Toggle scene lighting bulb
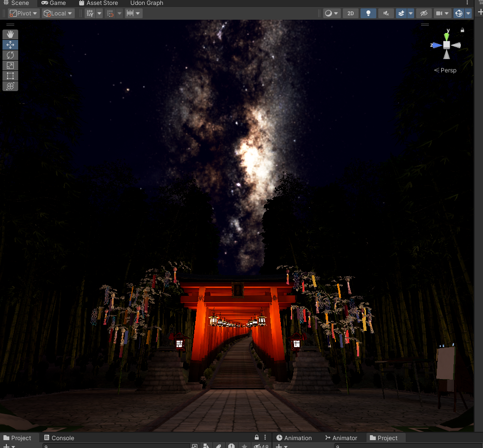The image size is (483, 448). pyautogui.click(x=368, y=13)
